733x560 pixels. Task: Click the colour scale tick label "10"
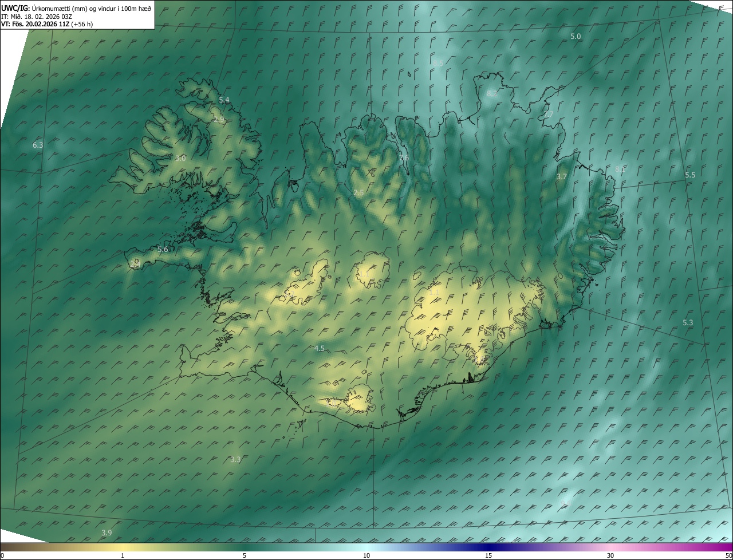366,555
